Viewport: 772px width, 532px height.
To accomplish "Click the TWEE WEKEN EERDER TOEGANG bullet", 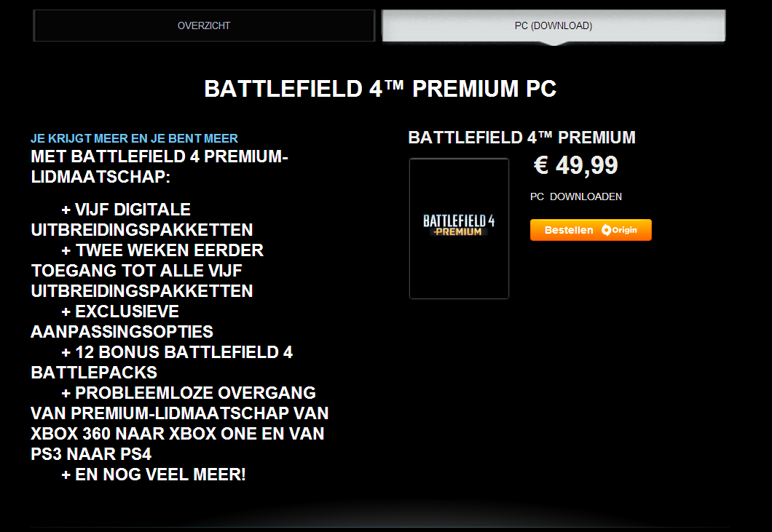I will [147, 270].
